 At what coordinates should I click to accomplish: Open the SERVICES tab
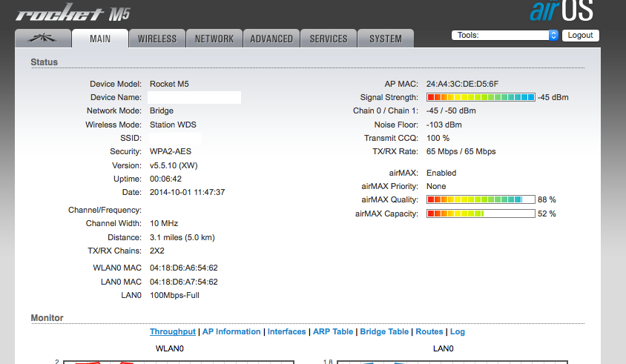[x=329, y=39]
